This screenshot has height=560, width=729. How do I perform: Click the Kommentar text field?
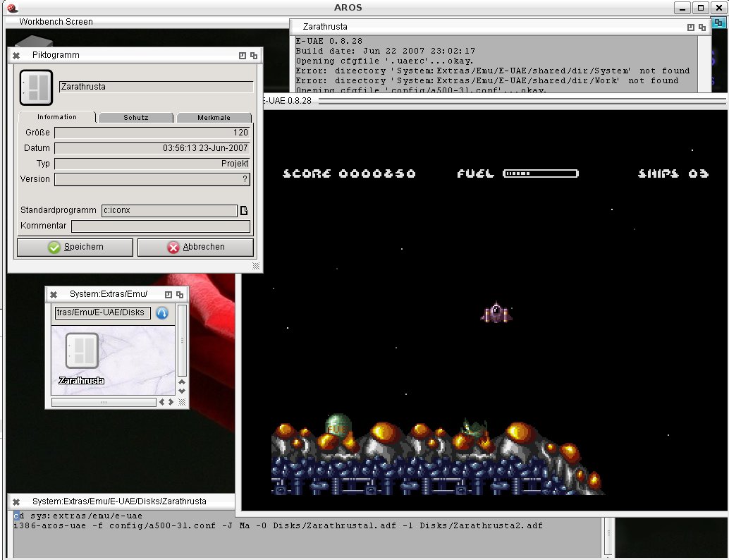pyautogui.click(x=161, y=226)
